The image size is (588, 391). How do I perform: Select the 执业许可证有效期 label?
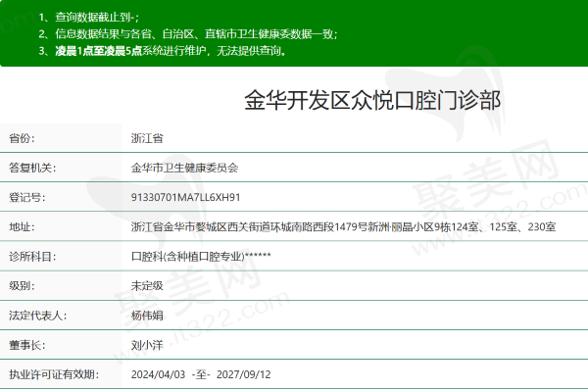pos(54,374)
